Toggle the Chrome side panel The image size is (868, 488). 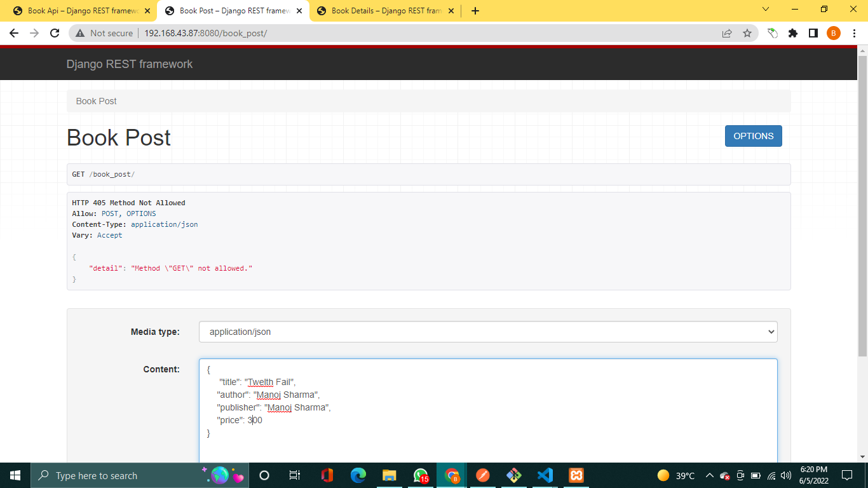click(813, 33)
